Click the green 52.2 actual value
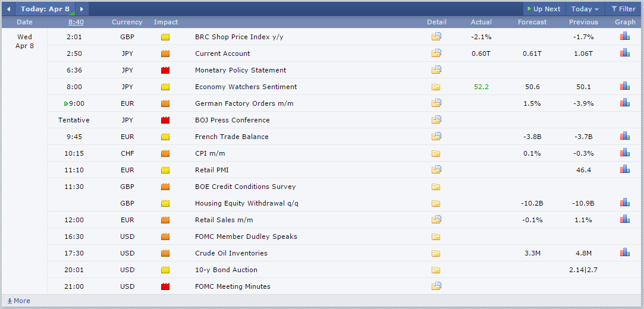This screenshot has width=644, height=309. [x=481, y=87]
